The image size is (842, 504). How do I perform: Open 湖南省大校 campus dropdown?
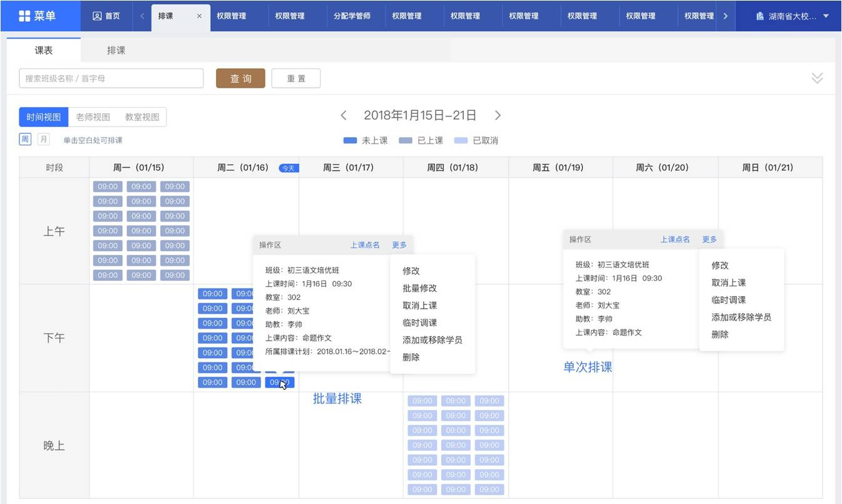point(792,16)
